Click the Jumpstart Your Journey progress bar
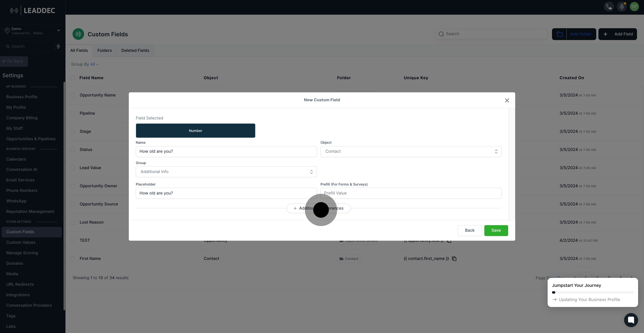Viewport: 644px width, 333px height. (593, 292)
